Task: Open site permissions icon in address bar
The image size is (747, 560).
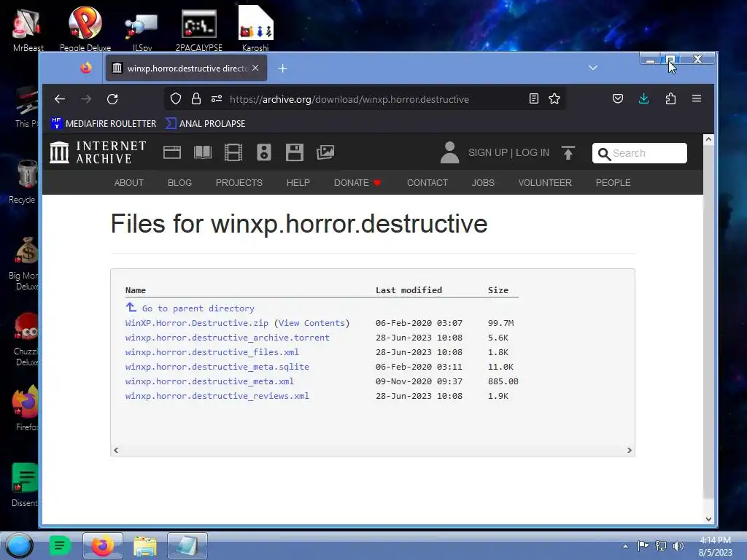Action: 216,98
